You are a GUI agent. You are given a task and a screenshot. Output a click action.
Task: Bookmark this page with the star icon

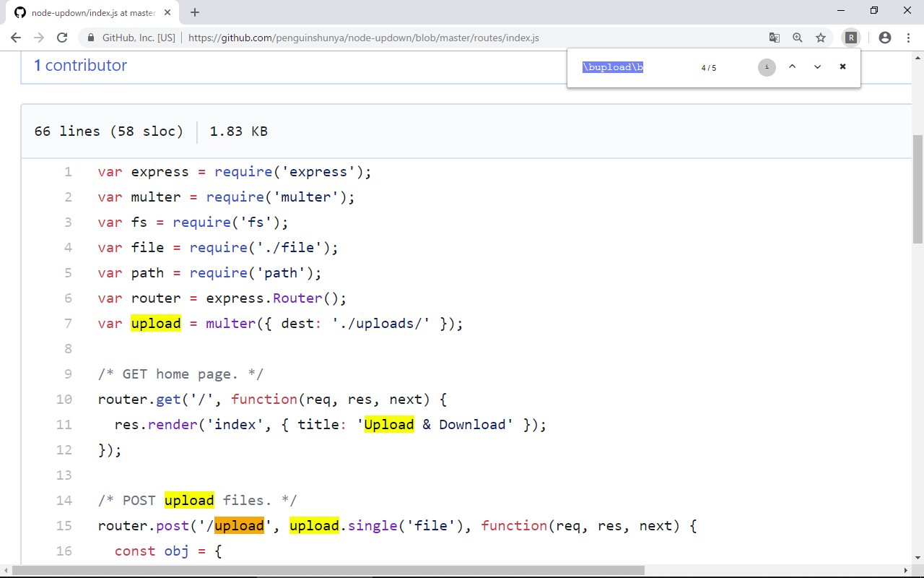click(821, 38)
